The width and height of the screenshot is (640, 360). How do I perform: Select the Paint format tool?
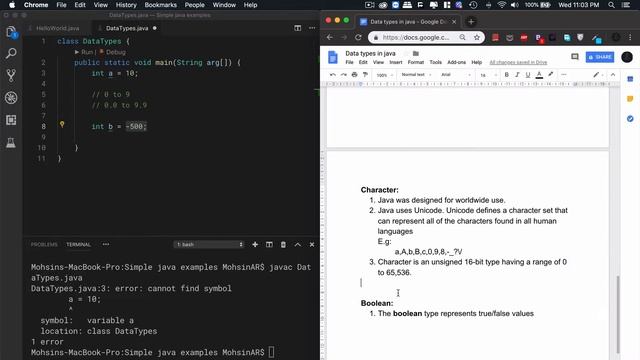[x=365, y=75]
